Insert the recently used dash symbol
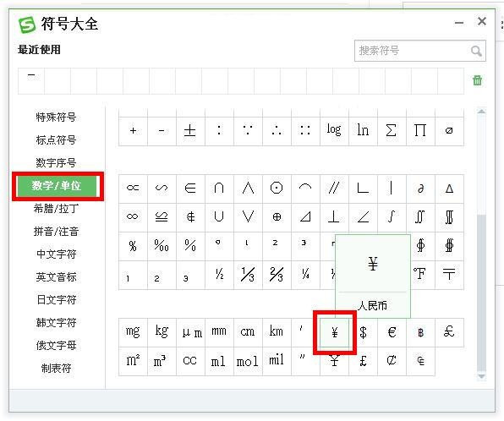The height and width of the screenshot is (421, 504). (x=31, y=80)
